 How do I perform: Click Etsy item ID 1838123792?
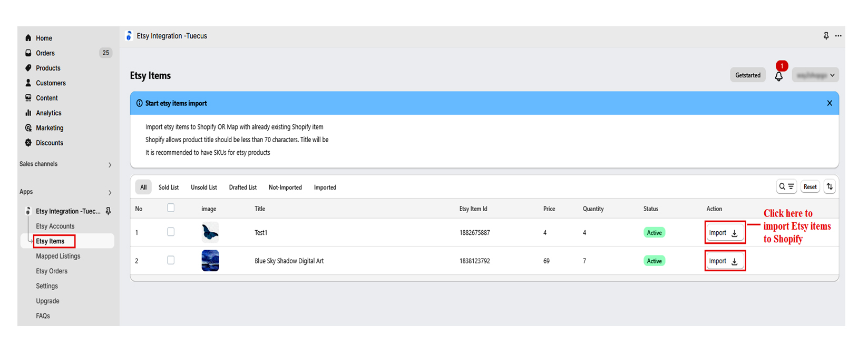click(475, 261)
